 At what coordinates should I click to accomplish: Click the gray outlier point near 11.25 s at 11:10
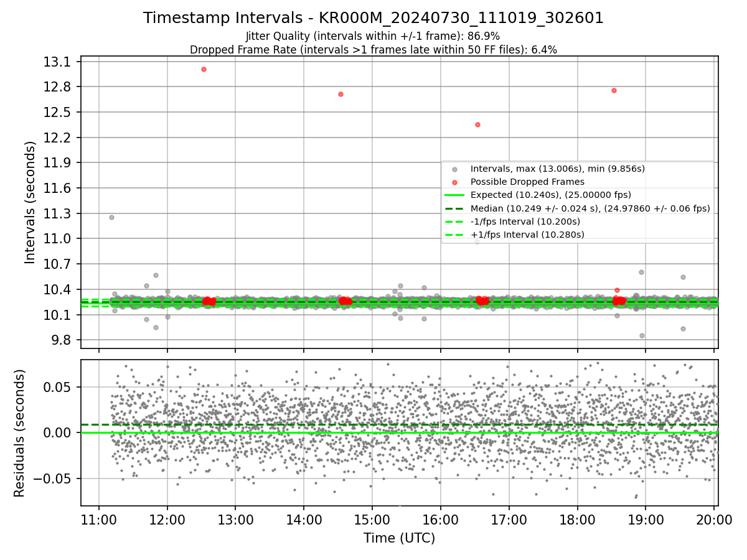[x=111, y=217]
